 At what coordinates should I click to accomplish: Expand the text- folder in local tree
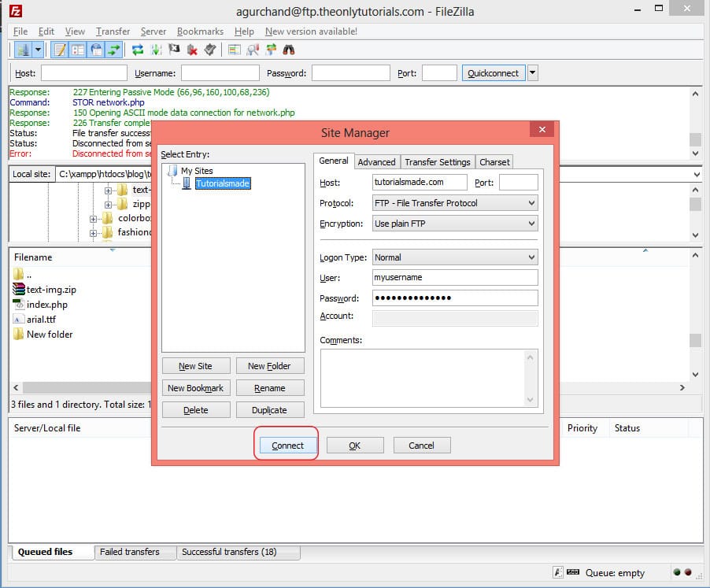point(108,190)
